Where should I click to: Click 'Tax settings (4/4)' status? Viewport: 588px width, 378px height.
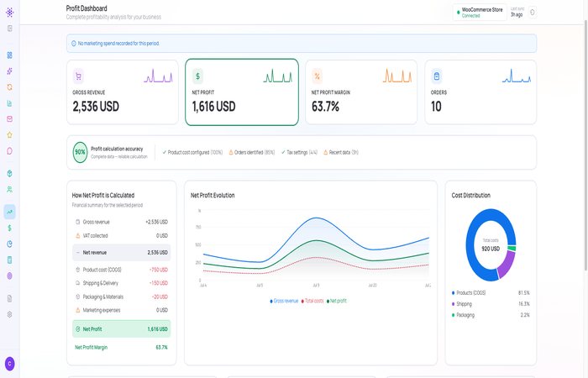(299, 152)
